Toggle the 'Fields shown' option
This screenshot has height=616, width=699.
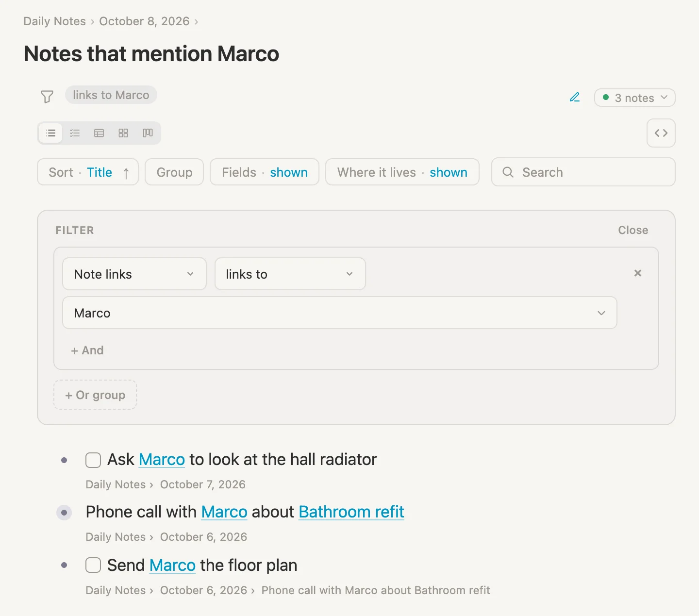(x=265, y=172)
